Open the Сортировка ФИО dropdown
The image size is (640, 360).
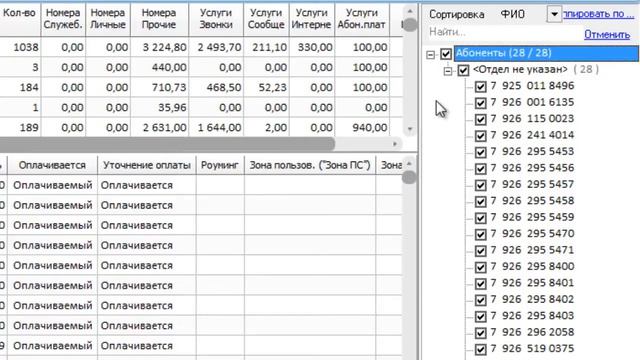pyautogui.click(x=554, y=15)
